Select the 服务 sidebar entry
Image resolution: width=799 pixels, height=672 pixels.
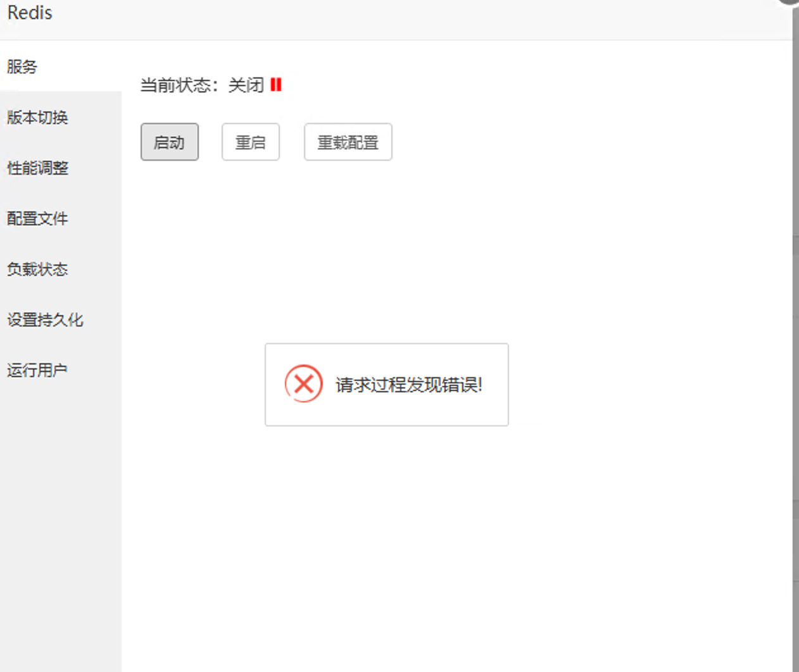pyautogui.click(x=22, y=67)
